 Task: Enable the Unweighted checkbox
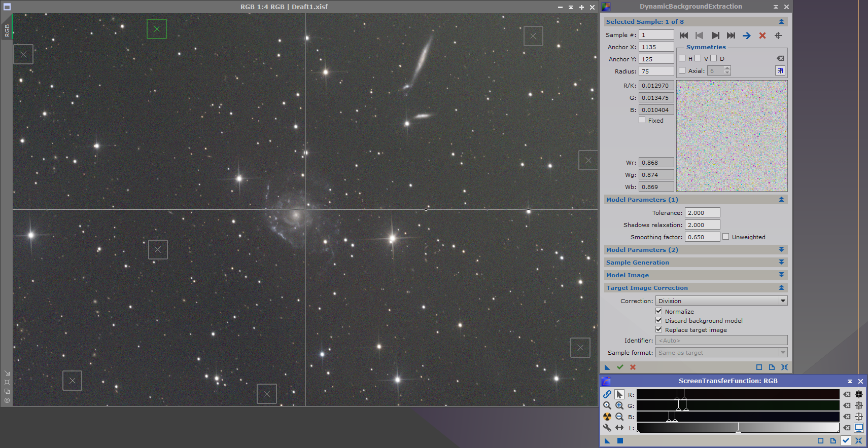click(x=726, y=237)
